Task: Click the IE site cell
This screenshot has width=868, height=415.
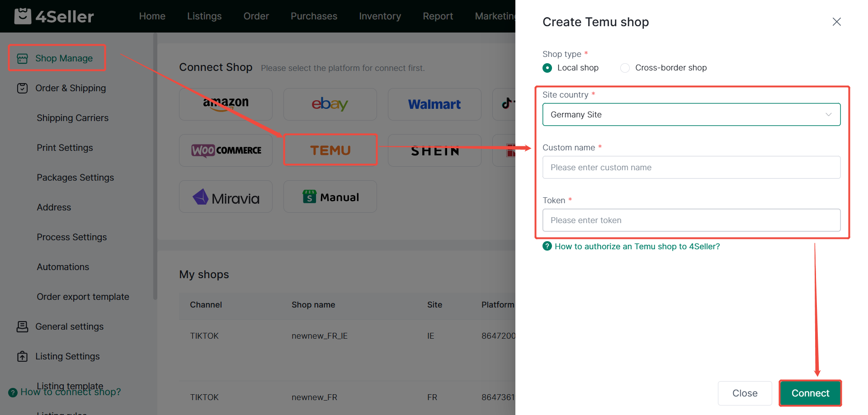Action: [430, 336]
